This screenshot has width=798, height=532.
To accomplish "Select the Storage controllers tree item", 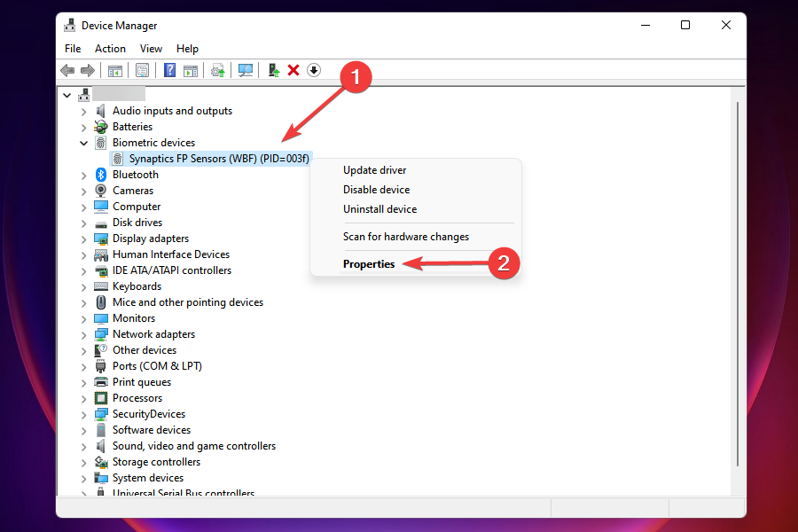I will click(156, 462).
